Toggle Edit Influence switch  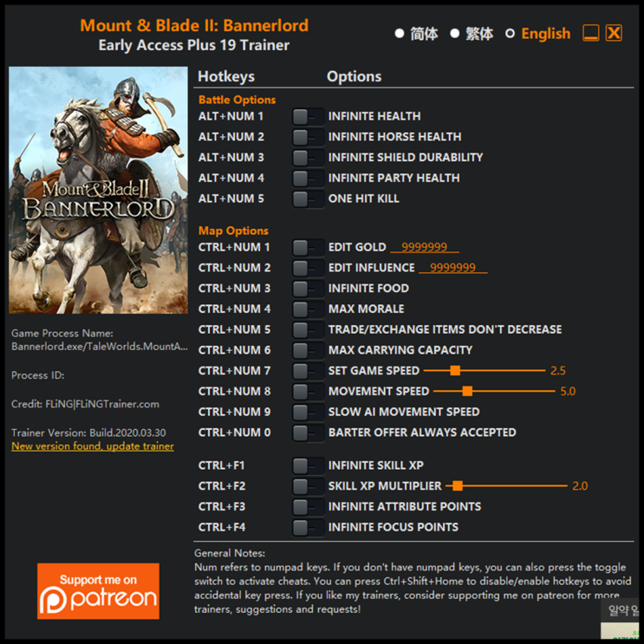click(x=308, y=268)
